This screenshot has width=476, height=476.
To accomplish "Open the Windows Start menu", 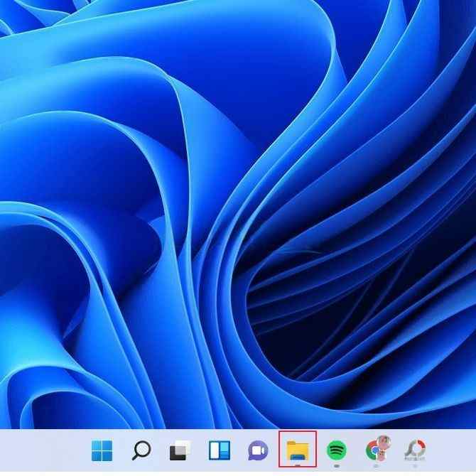I will pyautogui.click(x=102, y=450).
